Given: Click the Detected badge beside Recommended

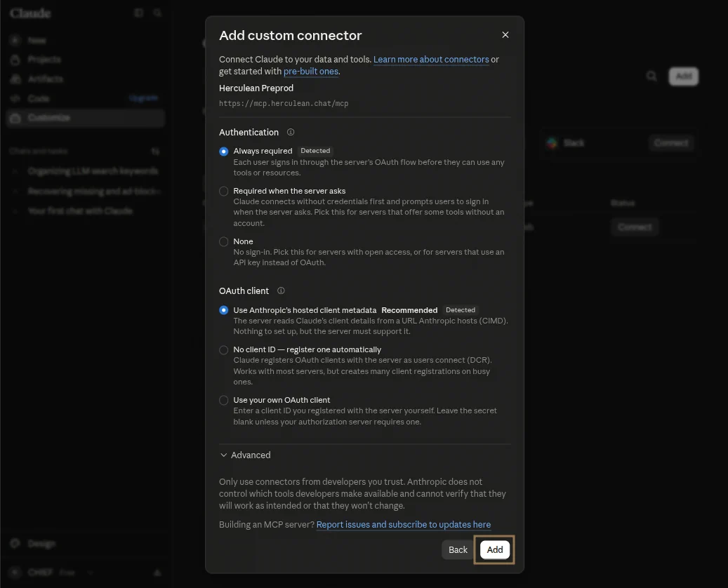Looking at the screenshot, I should pos(461,310).
